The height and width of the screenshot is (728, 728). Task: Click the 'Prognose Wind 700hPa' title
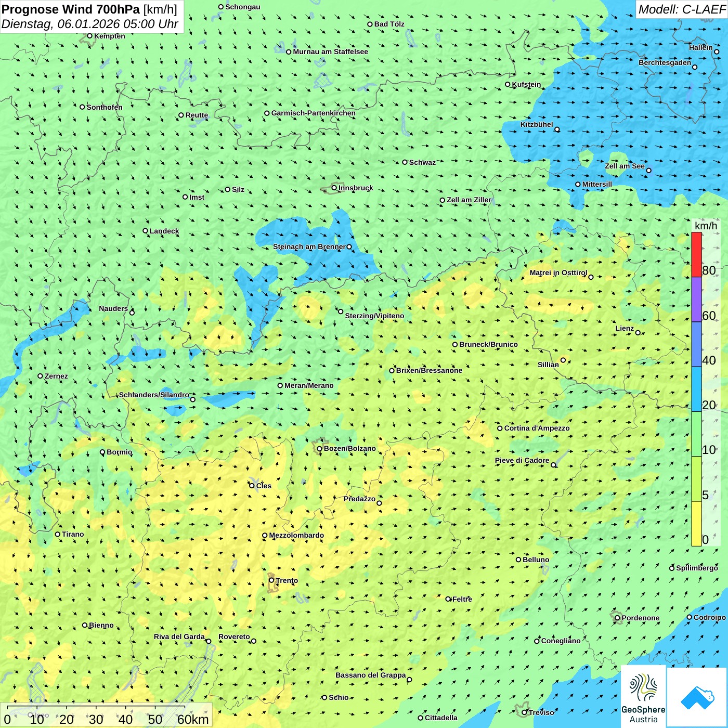pyautogui.click(x=71, y=9)
